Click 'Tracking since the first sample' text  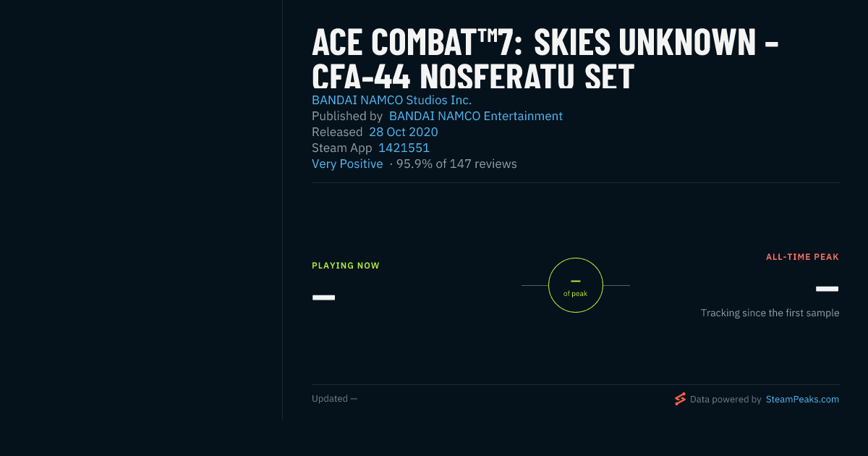click(x=770, y=313)
